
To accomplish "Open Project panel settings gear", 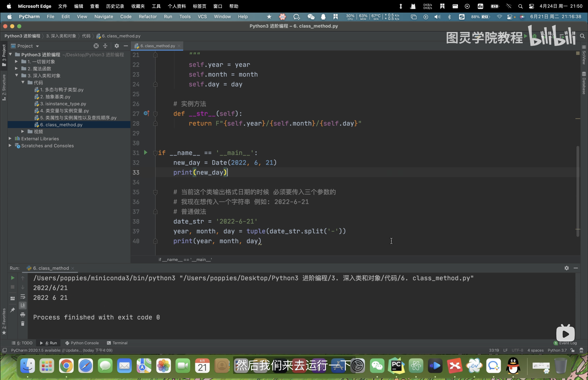I will pyautogui.click(x=117, y=46).
